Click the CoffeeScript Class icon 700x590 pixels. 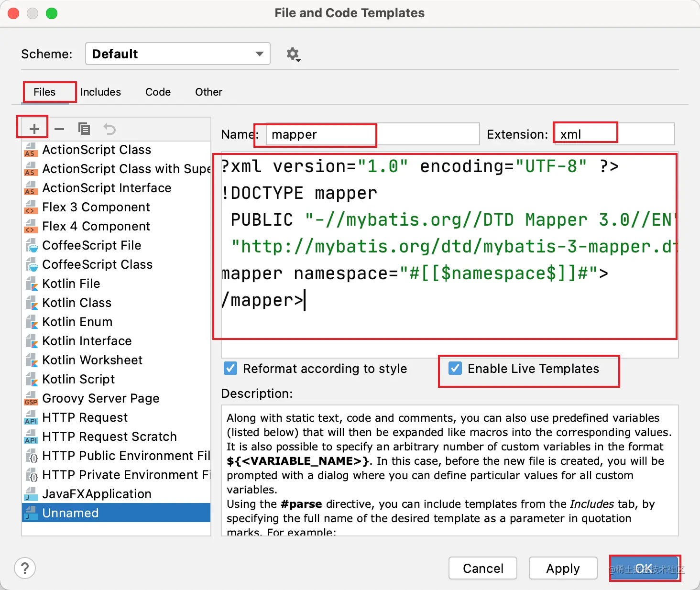coord(31,264)
